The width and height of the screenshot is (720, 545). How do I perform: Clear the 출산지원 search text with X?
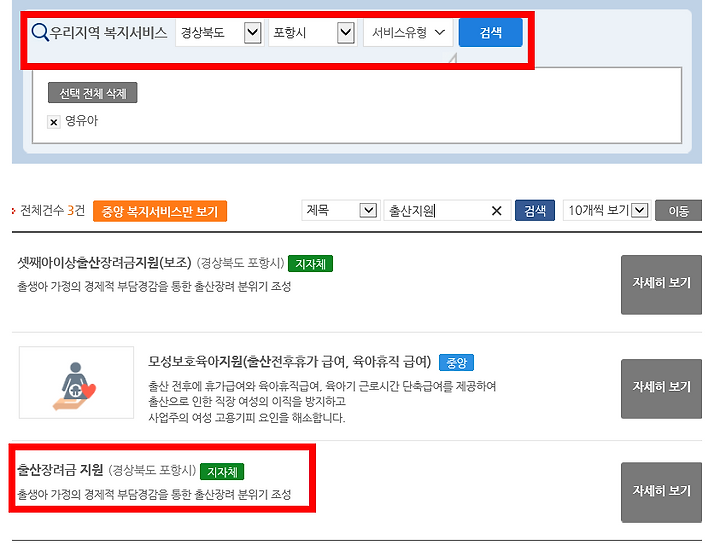[x=496, y=211]
